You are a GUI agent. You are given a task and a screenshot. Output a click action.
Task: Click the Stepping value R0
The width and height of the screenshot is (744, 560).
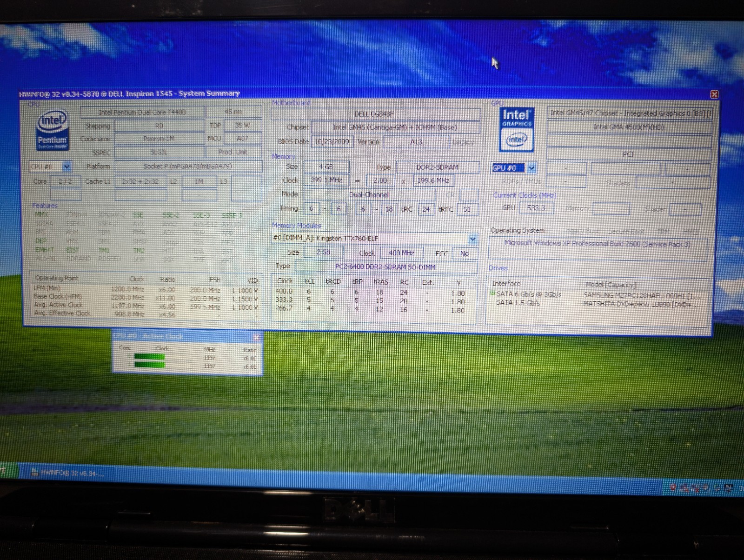159,126
